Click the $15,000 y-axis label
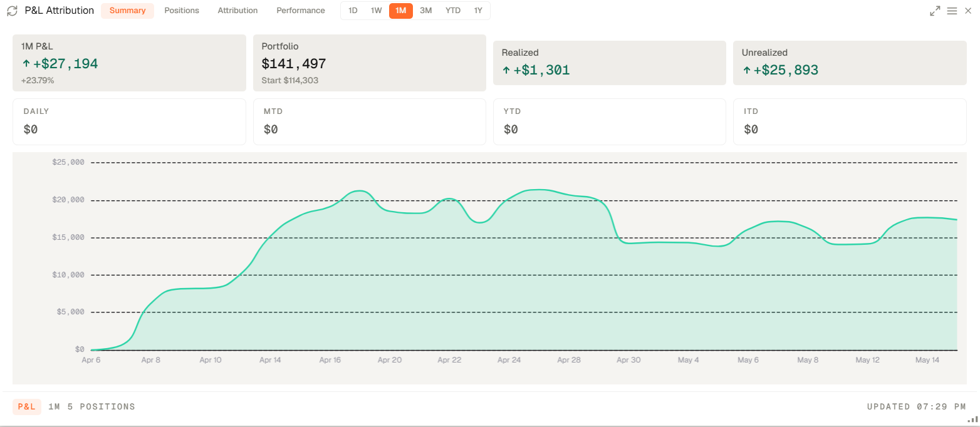980x427 pixels. [x=69, y=237]
